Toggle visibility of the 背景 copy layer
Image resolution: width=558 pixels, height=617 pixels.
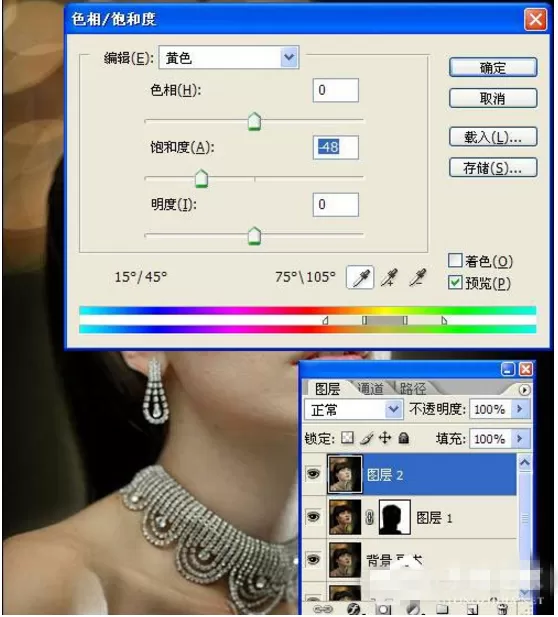coord(313,559)
